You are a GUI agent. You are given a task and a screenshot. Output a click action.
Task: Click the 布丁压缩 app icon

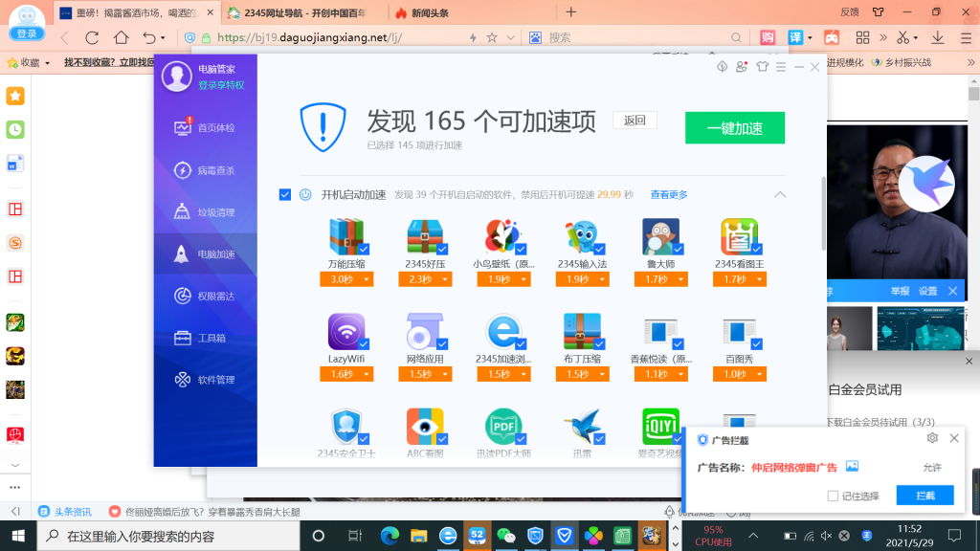pos(582,331)
